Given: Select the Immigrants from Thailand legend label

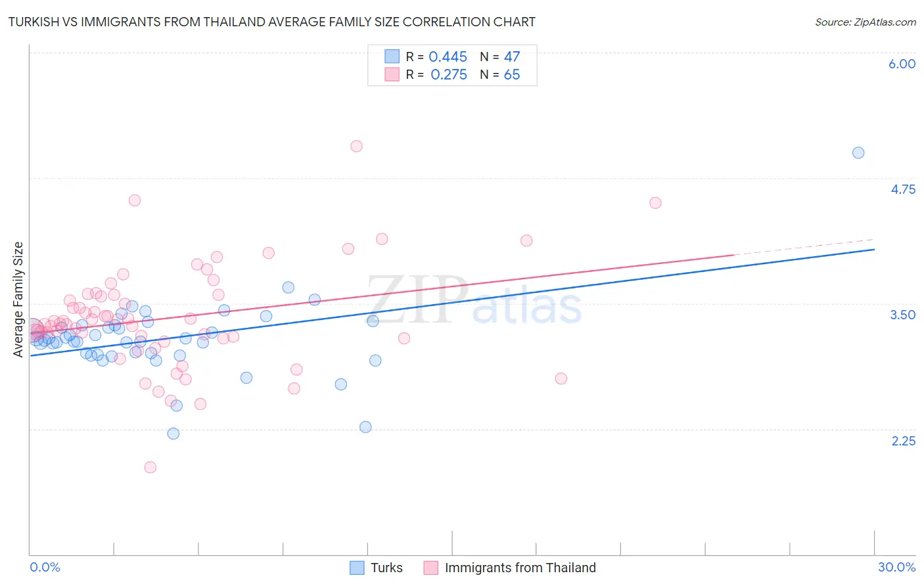Looking at the screenshot, I should click(x=520, y=568).
